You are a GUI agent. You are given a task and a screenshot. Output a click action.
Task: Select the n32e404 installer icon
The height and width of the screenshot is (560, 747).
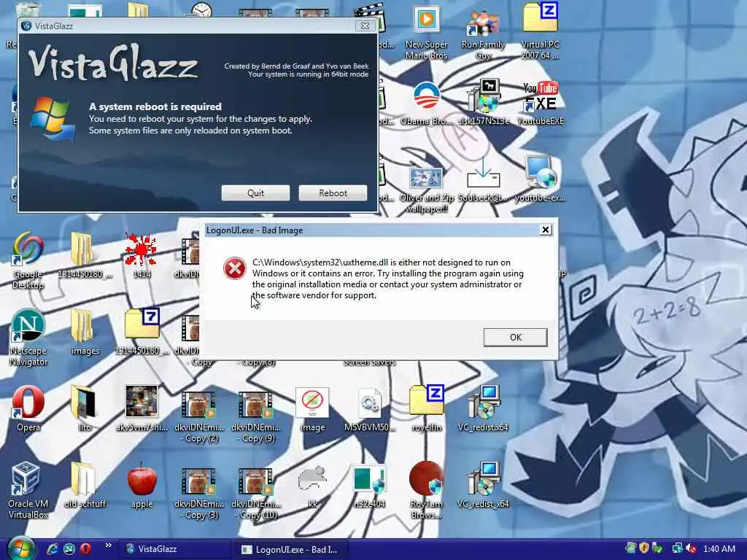pos(370,486)
